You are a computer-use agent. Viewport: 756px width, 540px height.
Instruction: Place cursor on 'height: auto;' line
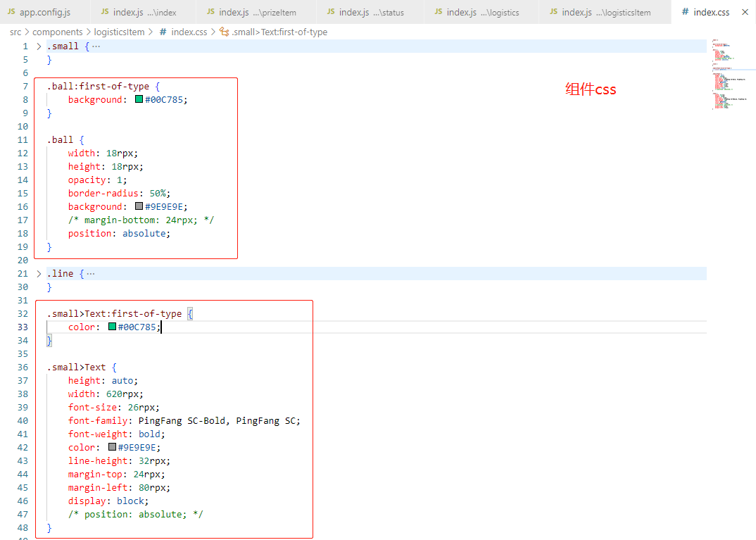103,380
